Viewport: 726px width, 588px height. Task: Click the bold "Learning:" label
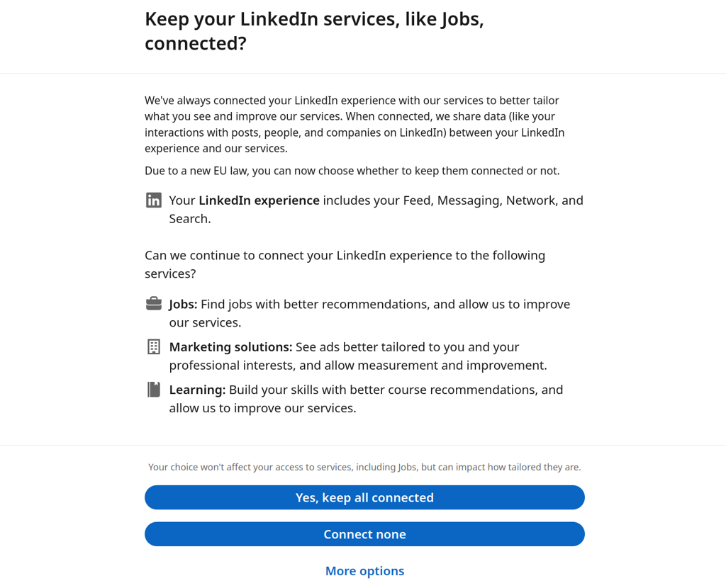[x=197, y=390]
